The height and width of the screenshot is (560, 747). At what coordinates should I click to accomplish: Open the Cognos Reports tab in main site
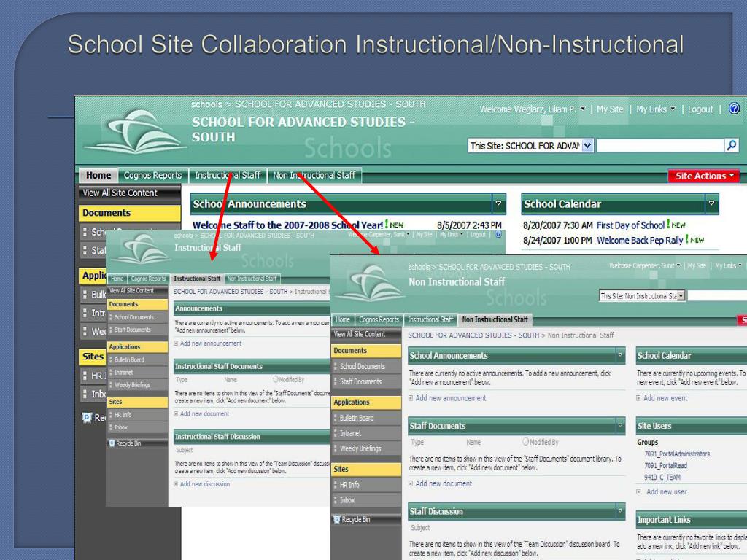(x=152, y=175)
